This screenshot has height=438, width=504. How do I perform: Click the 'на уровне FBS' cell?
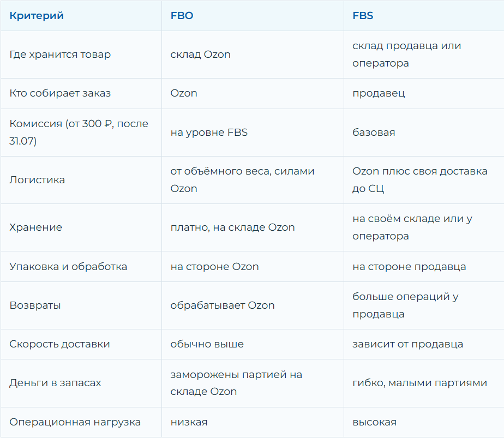(209, 133)
